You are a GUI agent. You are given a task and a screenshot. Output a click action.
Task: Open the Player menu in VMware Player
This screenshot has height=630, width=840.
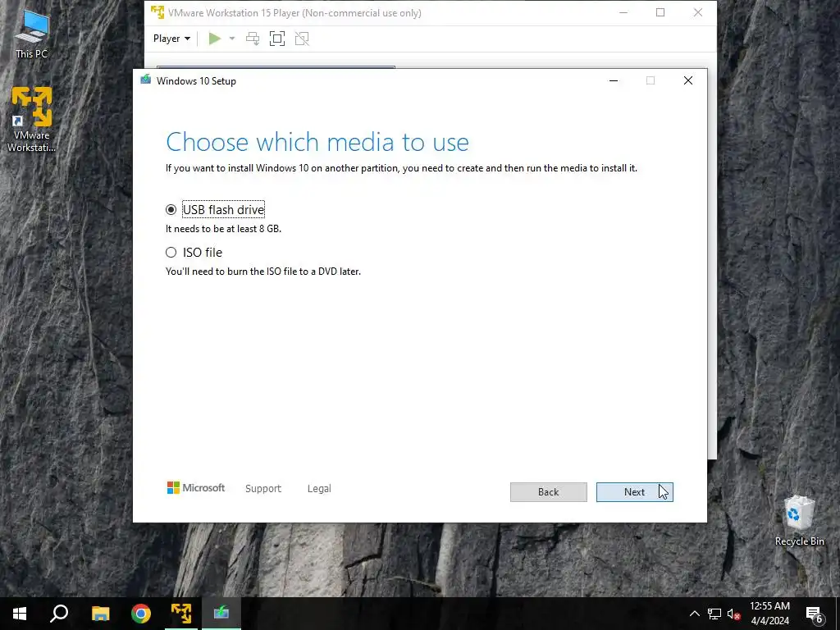[x=171, y=39]
